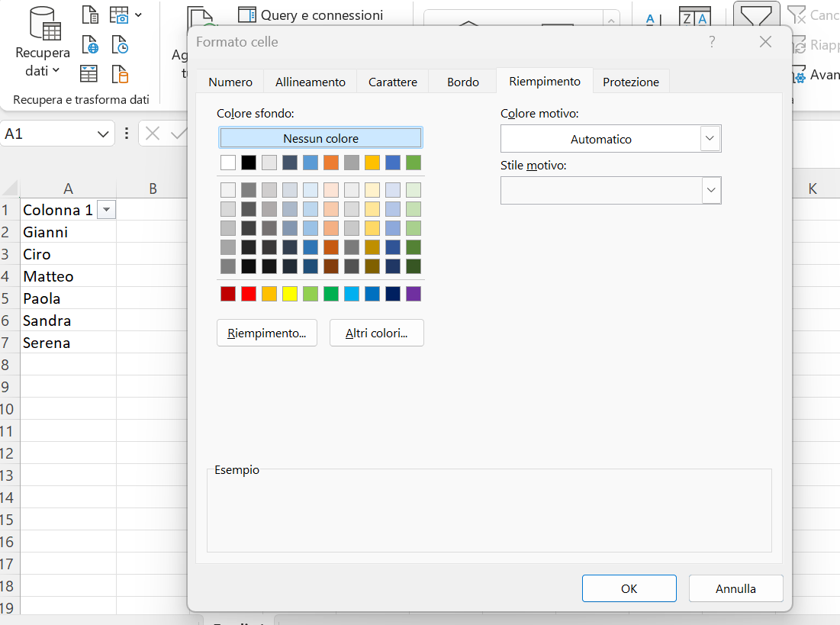The height and width of the screenshot is (625, 840).
Task: Open the Sort dialog ZA icon
Action: [695, 16]
